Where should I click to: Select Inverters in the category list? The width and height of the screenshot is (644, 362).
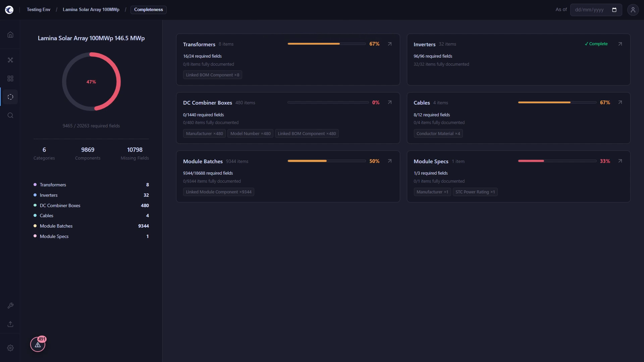coord(91,195)
